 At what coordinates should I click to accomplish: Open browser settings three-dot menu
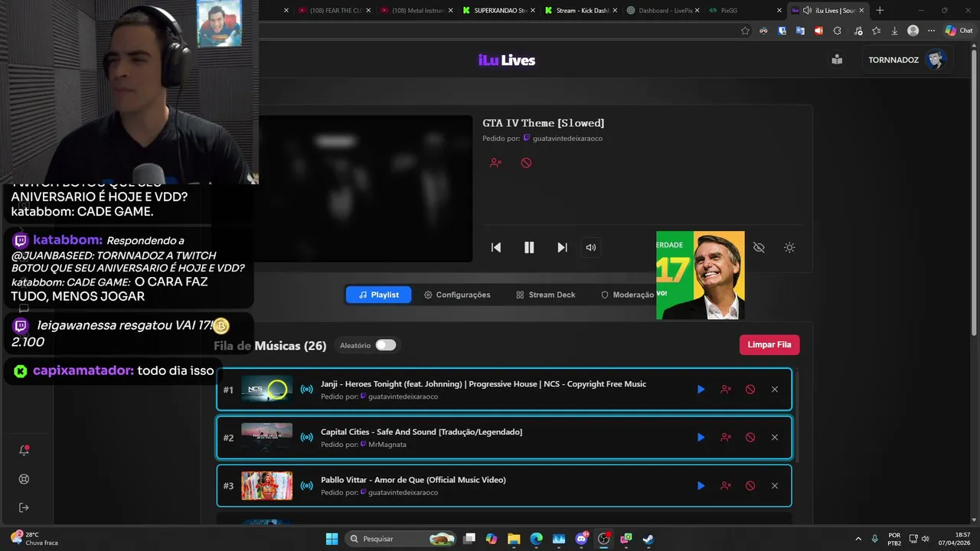point(931,31)
